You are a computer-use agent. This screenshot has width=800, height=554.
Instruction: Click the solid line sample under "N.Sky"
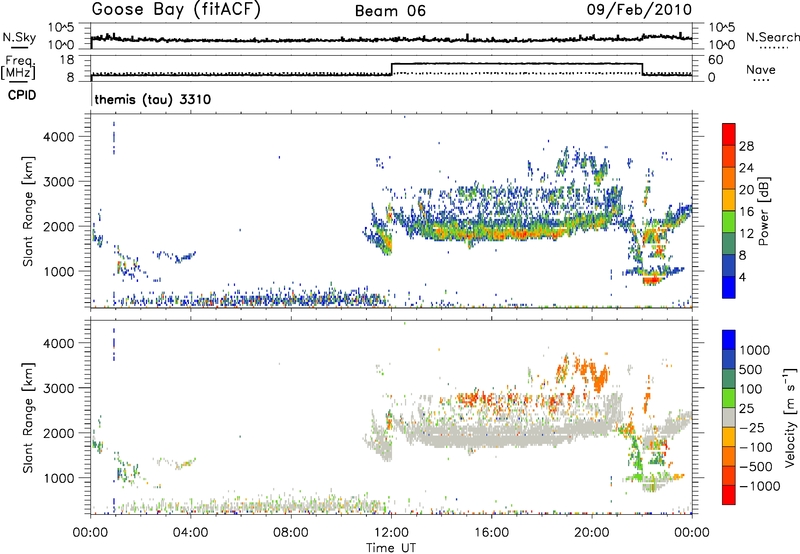(x=19, y=47)
